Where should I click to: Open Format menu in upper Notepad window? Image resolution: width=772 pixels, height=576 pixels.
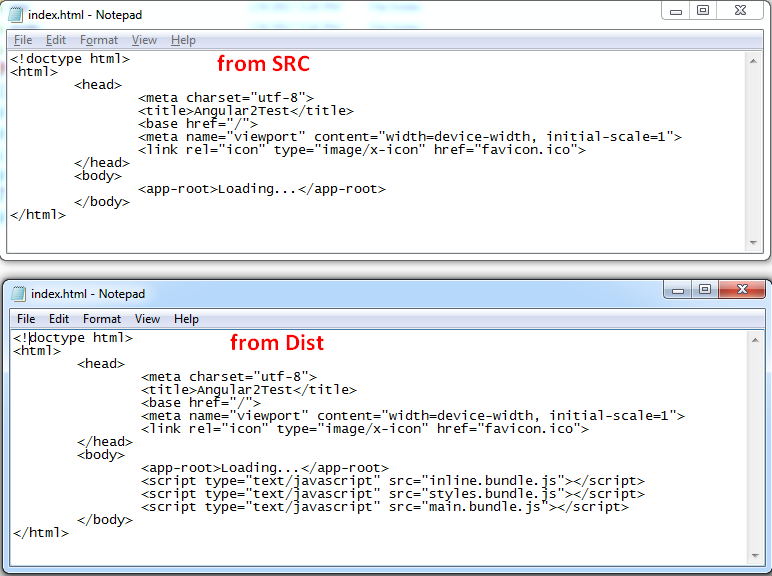[x=99, y=40]
